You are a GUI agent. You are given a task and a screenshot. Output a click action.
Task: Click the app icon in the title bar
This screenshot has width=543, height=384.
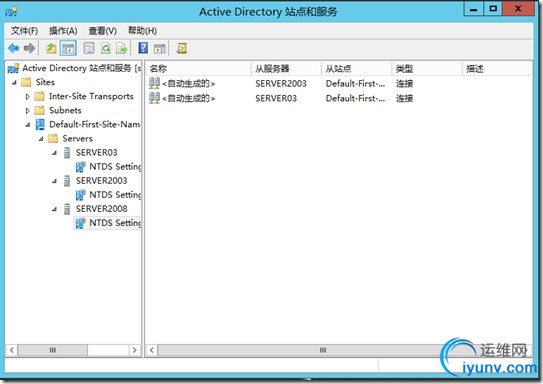(x=11, y=11)
